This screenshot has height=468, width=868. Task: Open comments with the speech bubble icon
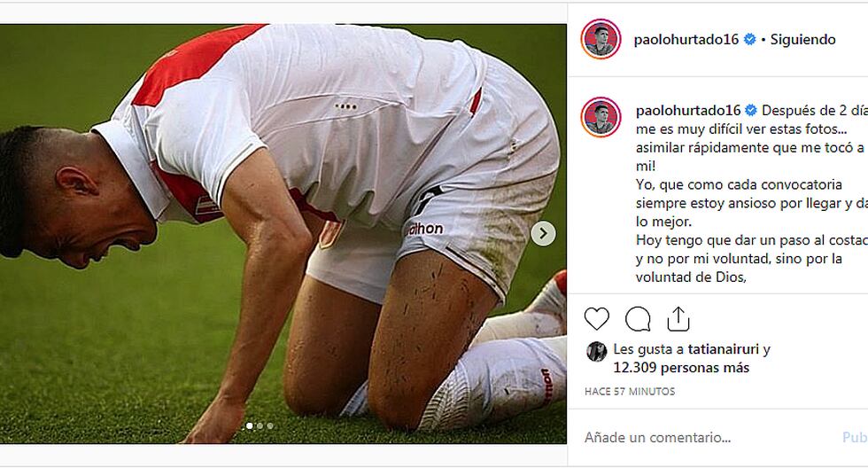click(638, 319)
